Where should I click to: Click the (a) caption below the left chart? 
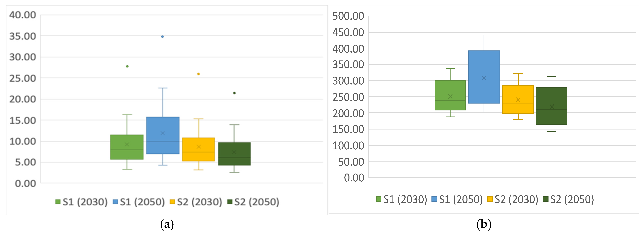(167, 224)
